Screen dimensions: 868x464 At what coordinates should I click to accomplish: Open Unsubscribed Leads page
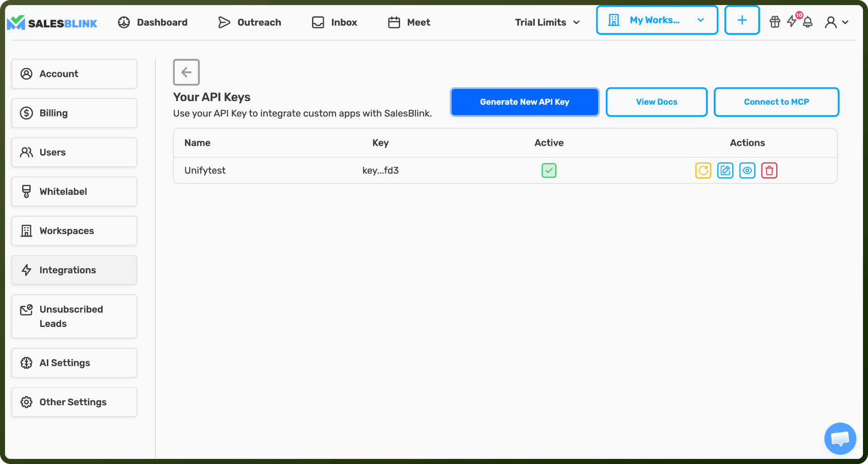pyautogui.click(x=75, y=317)
